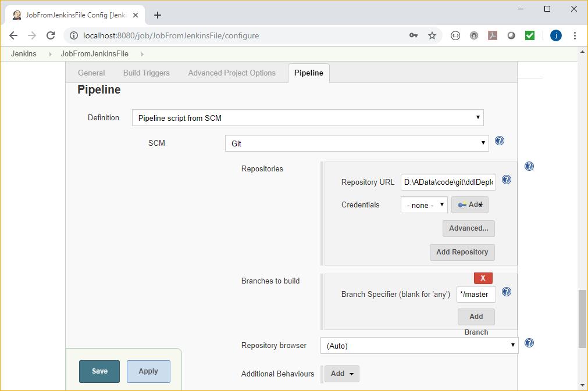Go forward to the next page
The image size is (588, 391).
point(32,35)
